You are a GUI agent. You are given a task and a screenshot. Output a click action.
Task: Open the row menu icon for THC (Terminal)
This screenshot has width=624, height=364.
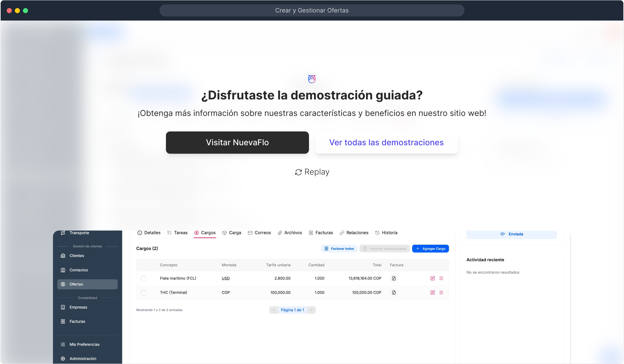click(x=441, y=293)
